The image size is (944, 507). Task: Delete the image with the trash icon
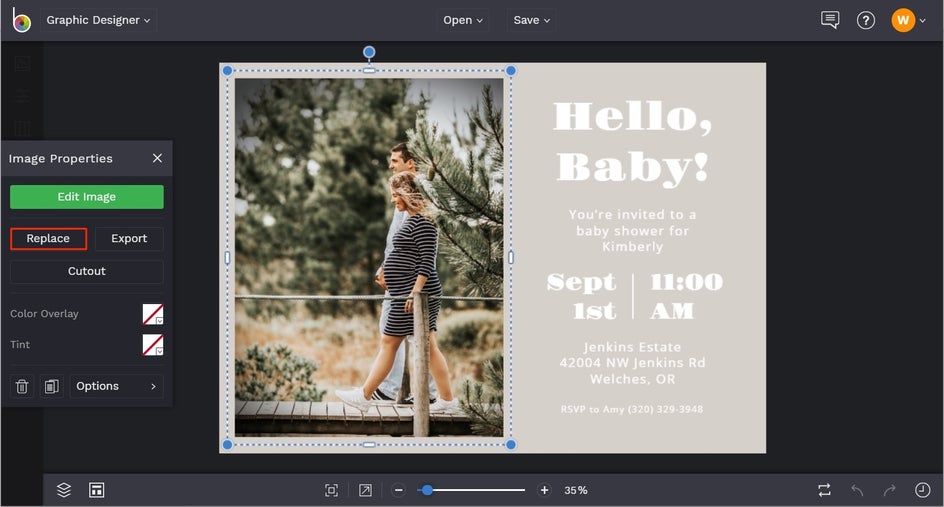[22, 386]
